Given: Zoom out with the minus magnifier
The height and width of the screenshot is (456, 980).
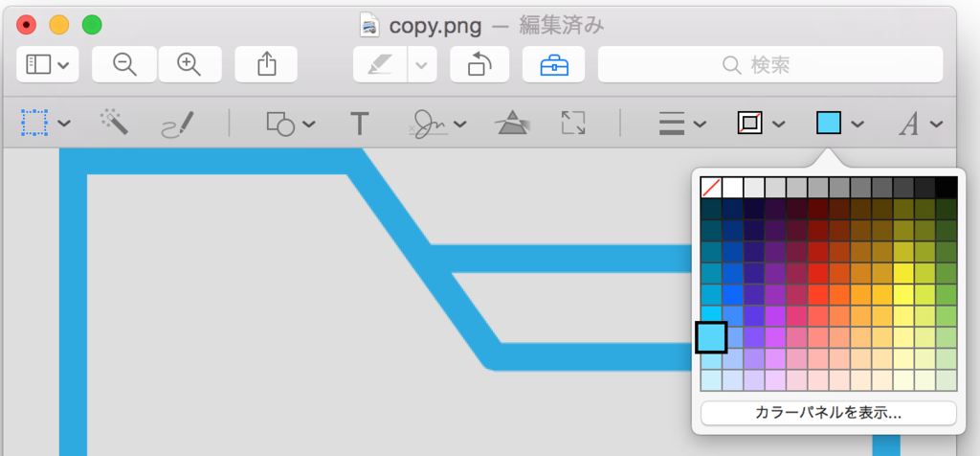Looking at the screenshot, I should coord(124,64).
